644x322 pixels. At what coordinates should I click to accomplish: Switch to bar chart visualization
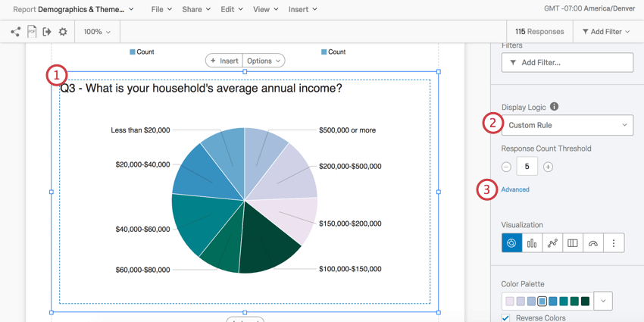coord(532,243)
